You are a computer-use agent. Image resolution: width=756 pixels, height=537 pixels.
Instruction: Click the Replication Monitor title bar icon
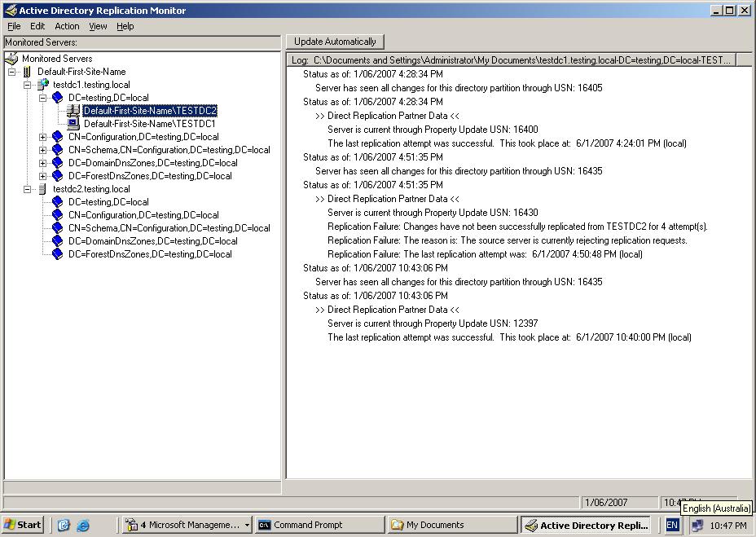(x=10, y=10)
